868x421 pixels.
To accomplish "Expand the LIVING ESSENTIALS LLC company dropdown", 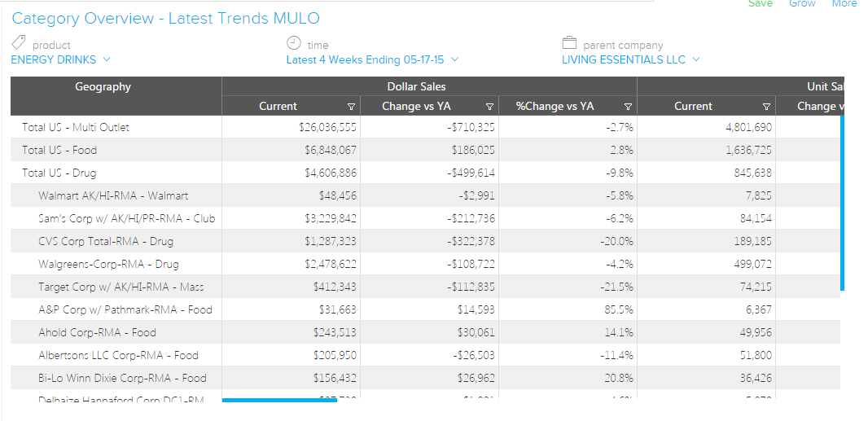I will click(x=695, y=59).
